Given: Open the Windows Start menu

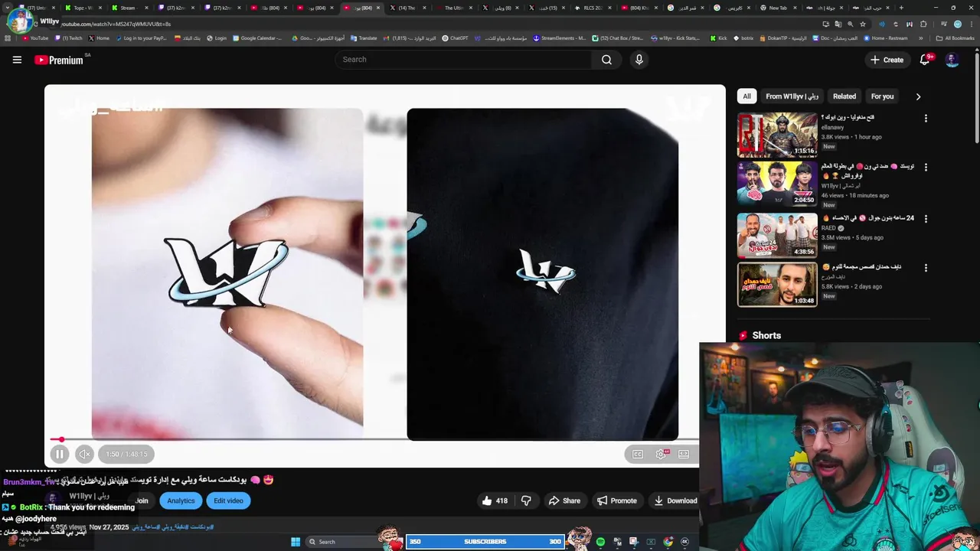Looking at the screenshot, I should (x=296, y=542).
